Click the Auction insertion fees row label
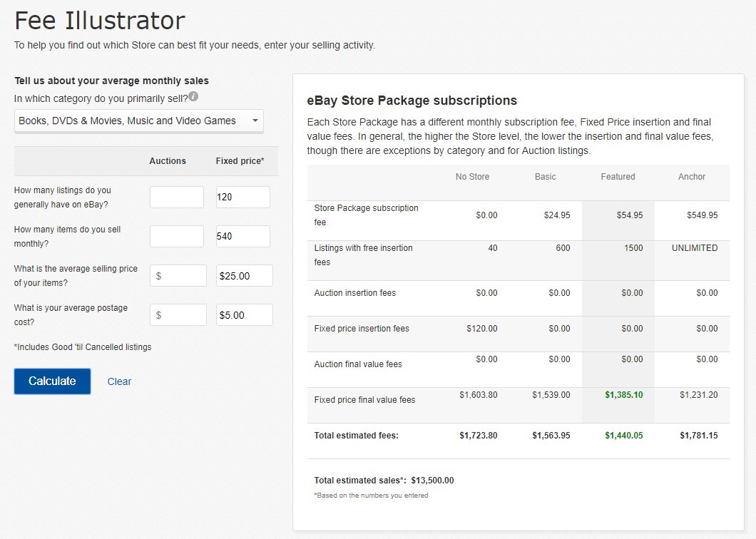Screen dimensions: 756x539 (355, 292)
